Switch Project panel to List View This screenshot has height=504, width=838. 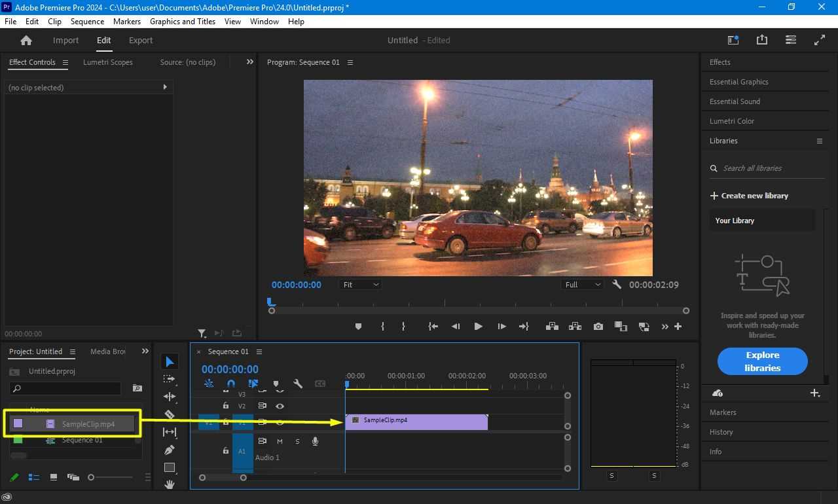point(34,477)
